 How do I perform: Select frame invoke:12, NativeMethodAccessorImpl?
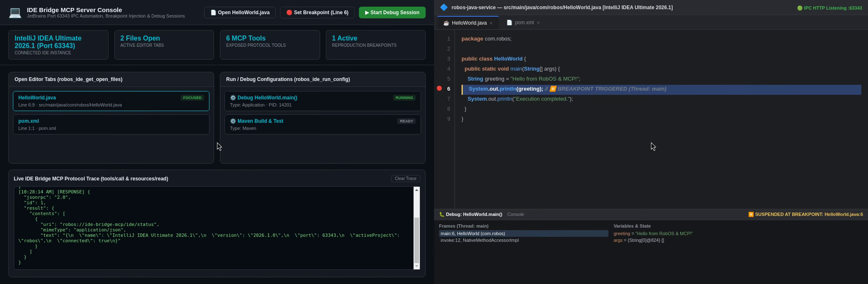[x=524, y=240]
